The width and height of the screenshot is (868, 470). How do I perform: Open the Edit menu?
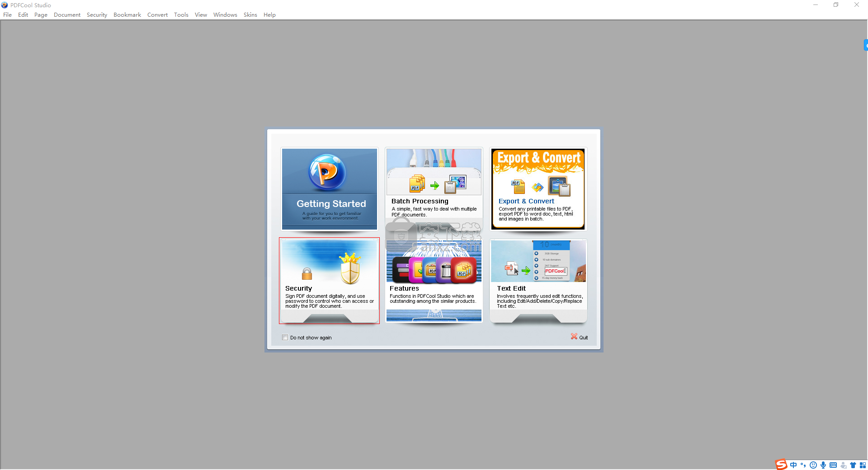coord(23,15)
